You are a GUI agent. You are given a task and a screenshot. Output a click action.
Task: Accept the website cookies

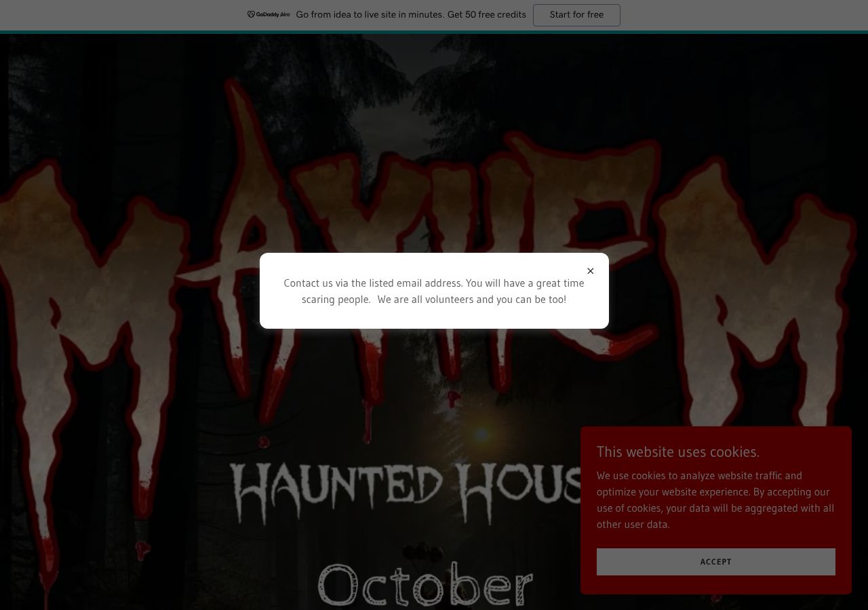(715, 562)
